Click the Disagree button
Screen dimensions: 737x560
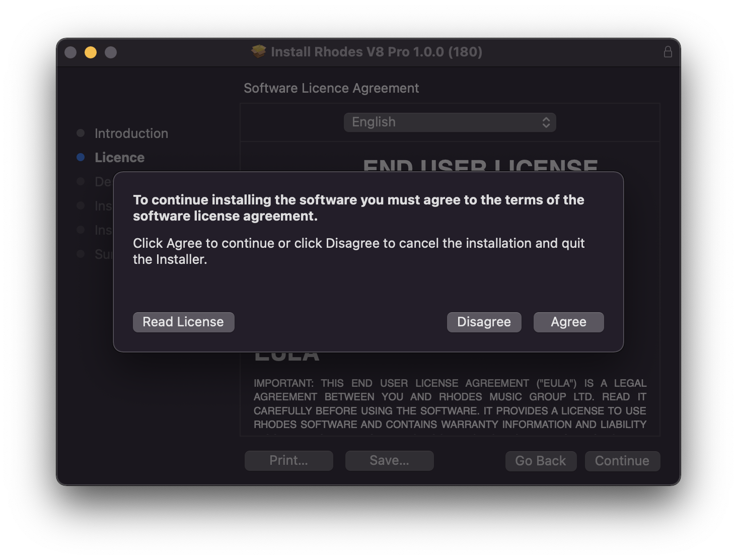click(x=484, y=322)
